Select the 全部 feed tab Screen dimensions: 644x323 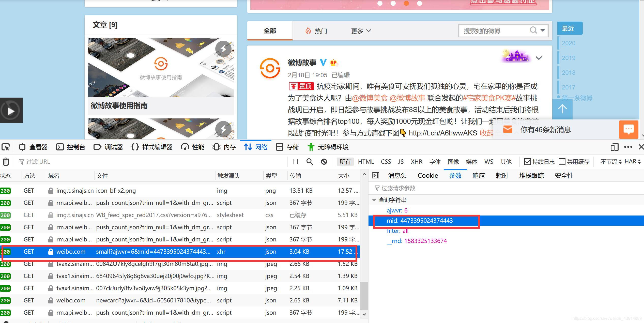270,31
